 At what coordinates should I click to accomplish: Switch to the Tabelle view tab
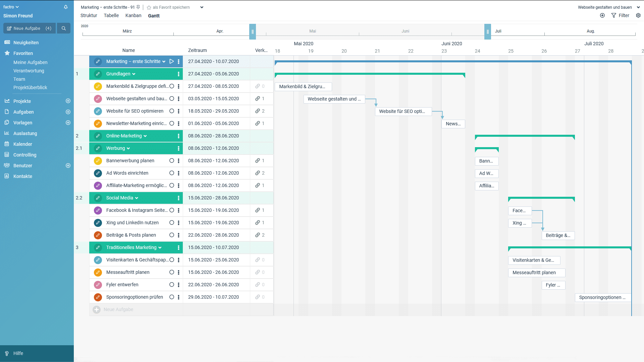point(111,15)
